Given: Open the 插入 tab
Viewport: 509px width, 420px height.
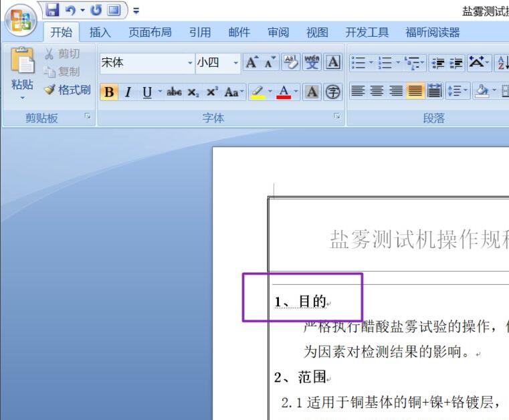Looking at the screenshot, I should pos(100,32).
